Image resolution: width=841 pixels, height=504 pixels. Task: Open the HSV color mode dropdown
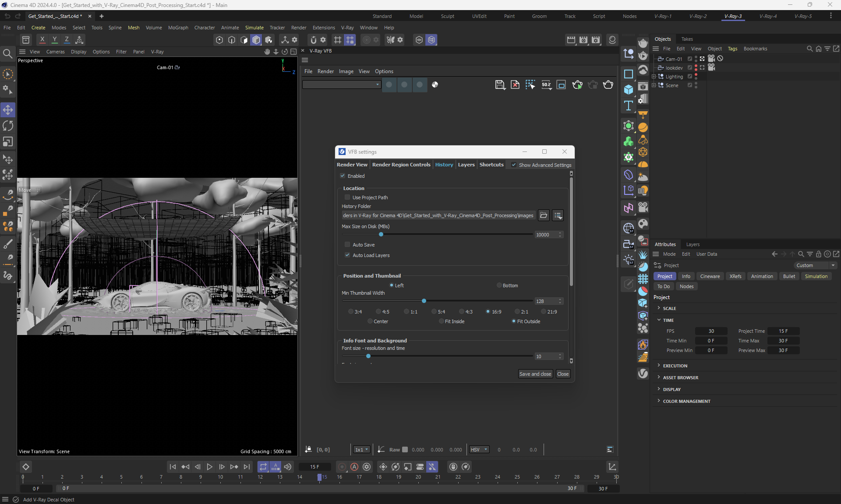[479, 450]
